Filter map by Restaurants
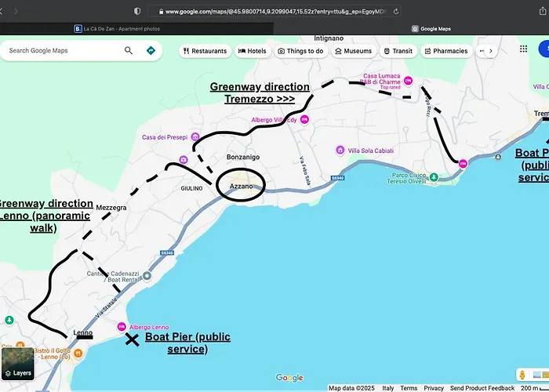 click(x=205, y=51)
